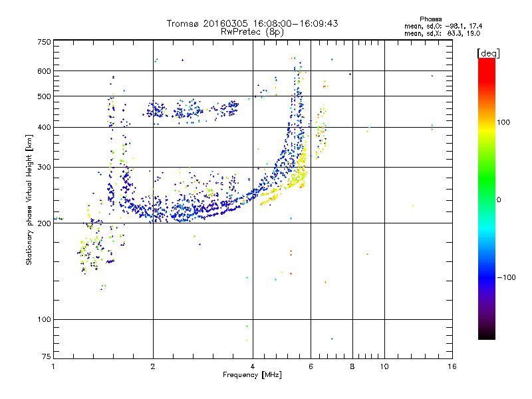Click the '10' frequency axis tick label

click(384, 366)
